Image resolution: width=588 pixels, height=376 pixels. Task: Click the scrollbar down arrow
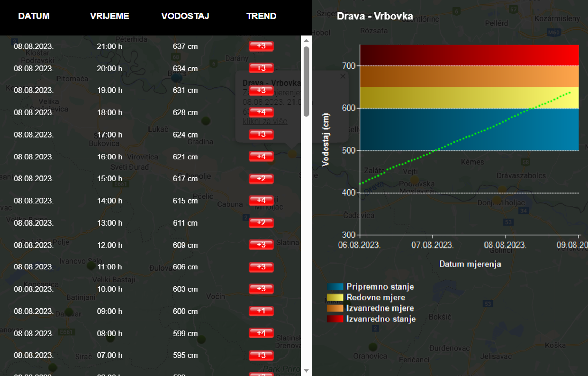point(306,371)
